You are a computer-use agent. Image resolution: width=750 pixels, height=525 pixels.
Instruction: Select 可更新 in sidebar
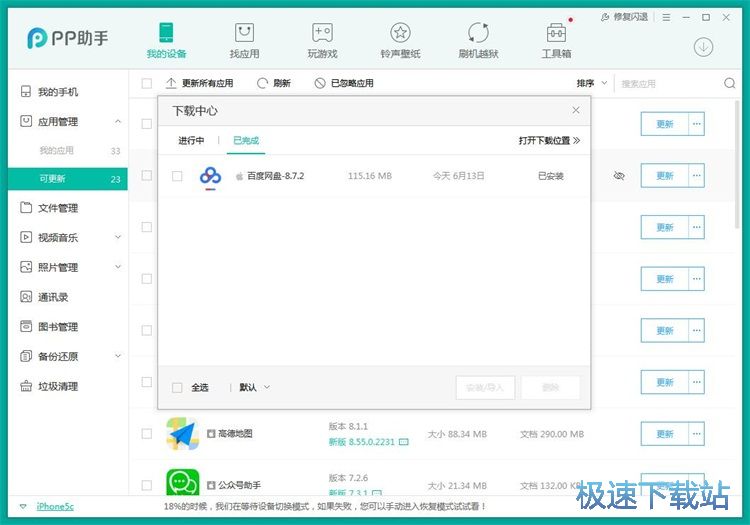pyautogui.click(x=67, y=179)
